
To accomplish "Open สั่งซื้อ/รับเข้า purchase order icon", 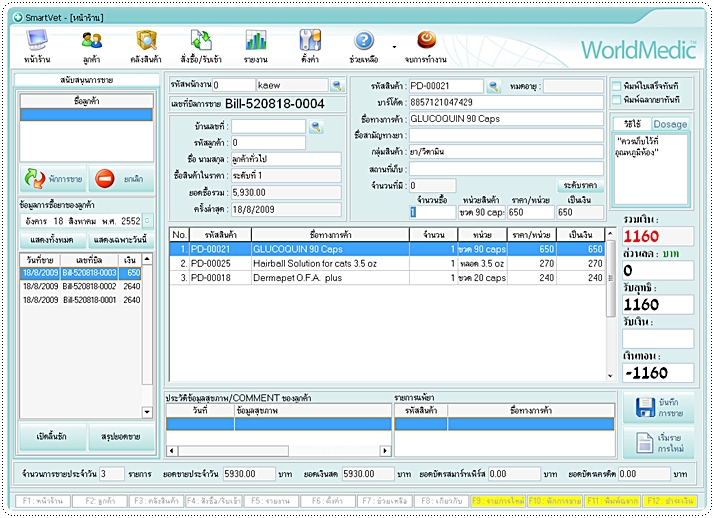I will click(201, 41).
